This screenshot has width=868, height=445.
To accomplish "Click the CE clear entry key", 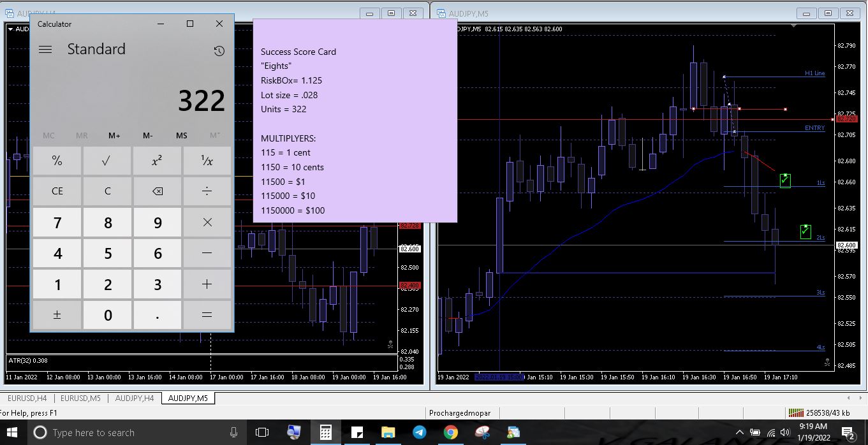I will tap(57, 191).
